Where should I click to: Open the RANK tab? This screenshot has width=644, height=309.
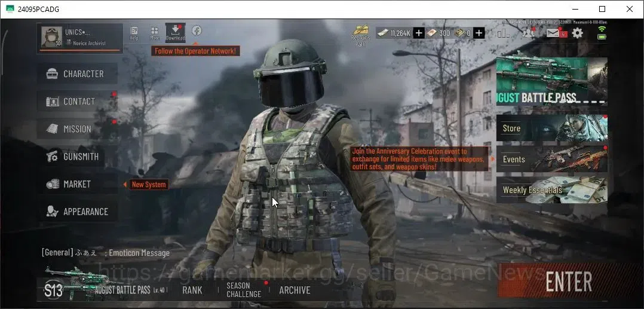point(192,290)
